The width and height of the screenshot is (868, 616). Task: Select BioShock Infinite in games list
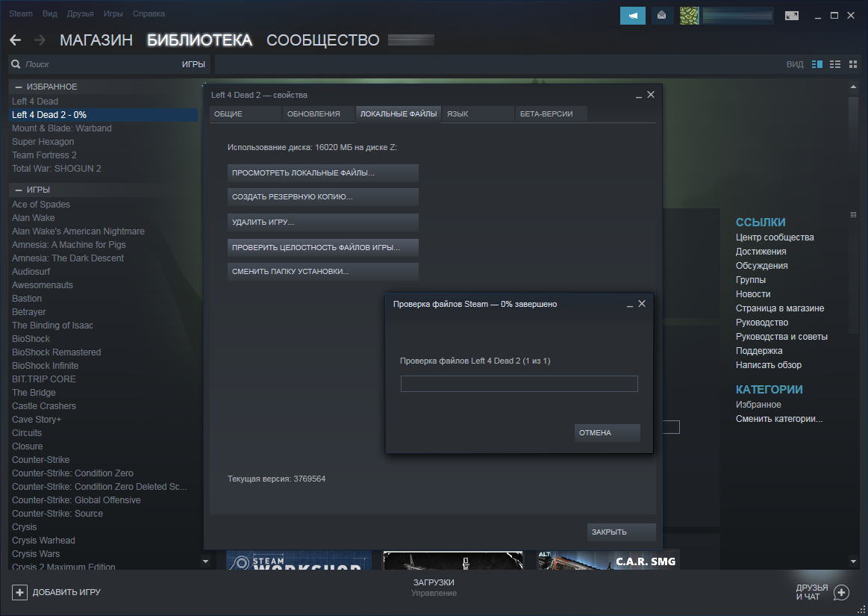tap(46, 366)
